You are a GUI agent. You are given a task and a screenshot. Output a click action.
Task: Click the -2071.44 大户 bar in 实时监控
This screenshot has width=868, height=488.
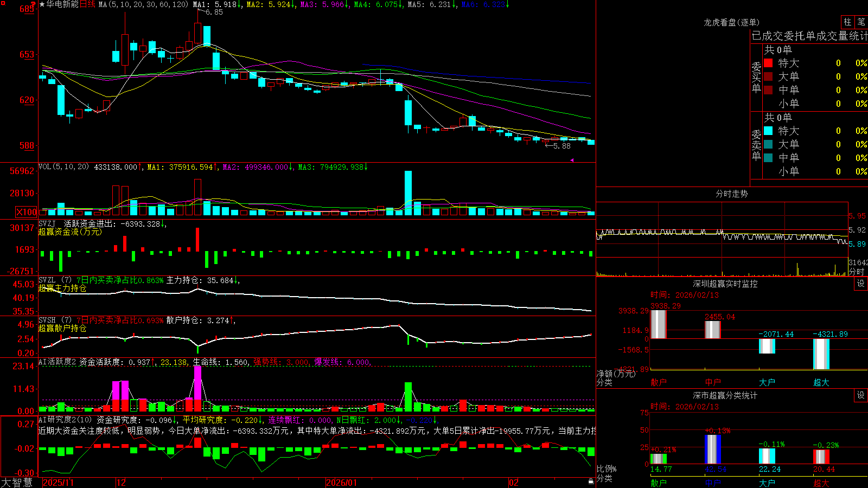[x=767, y=346]
